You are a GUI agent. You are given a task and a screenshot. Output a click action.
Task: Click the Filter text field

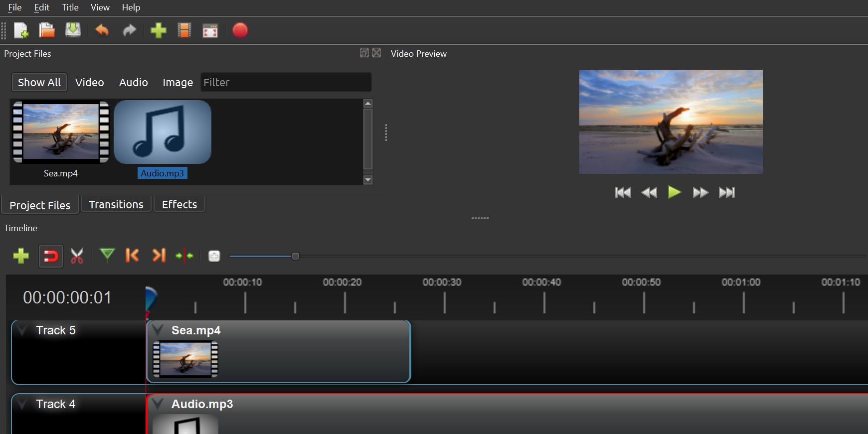click(286, 83)
